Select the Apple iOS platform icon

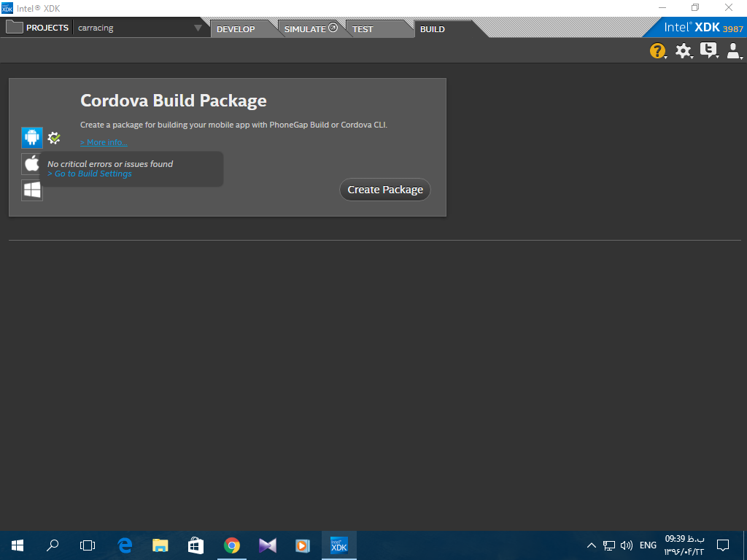pyautogui.click(x=32, y=164)
